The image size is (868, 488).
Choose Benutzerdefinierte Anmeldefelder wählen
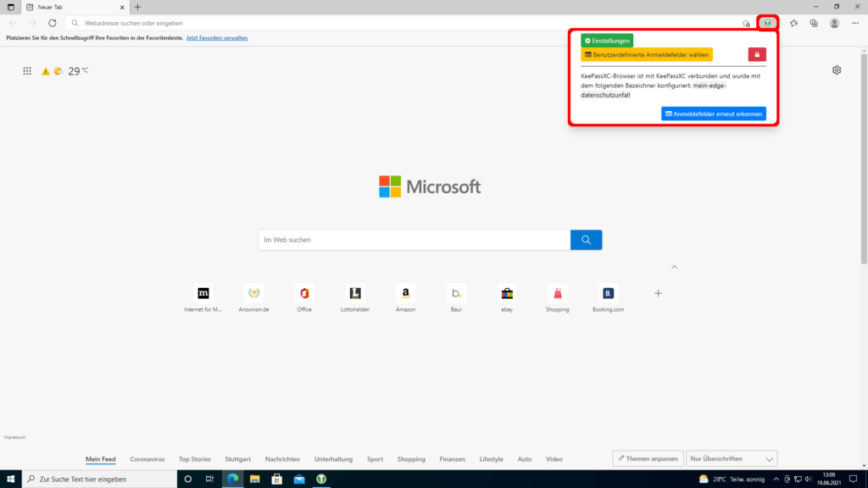647,54
